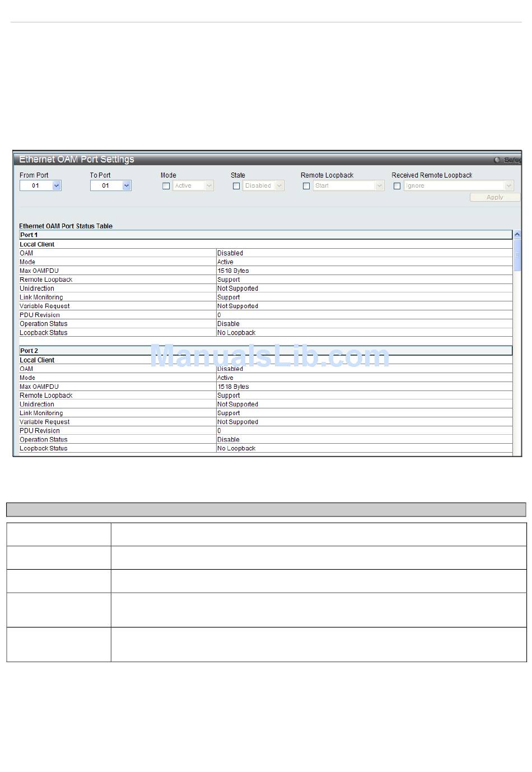This screenshot has height=772, width=532.
Task: Click the status table scroll-up arrow
Action: coord(517,235)
